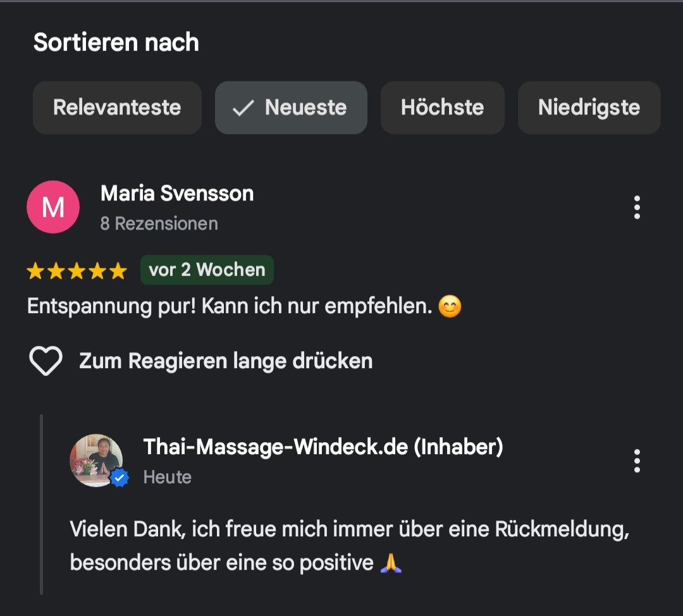683x616 pixels.
Task: Click Maria Svensson's pink M avatar
Action: [x=53, y=207]
